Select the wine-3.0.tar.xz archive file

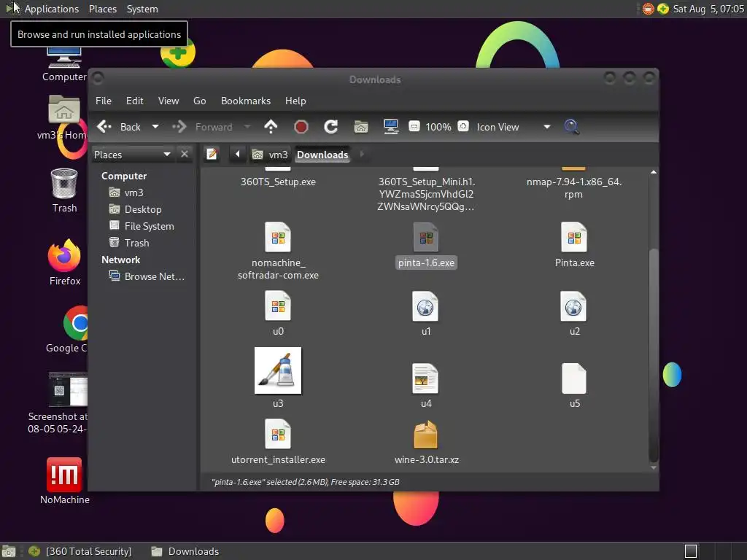point(426,442)
